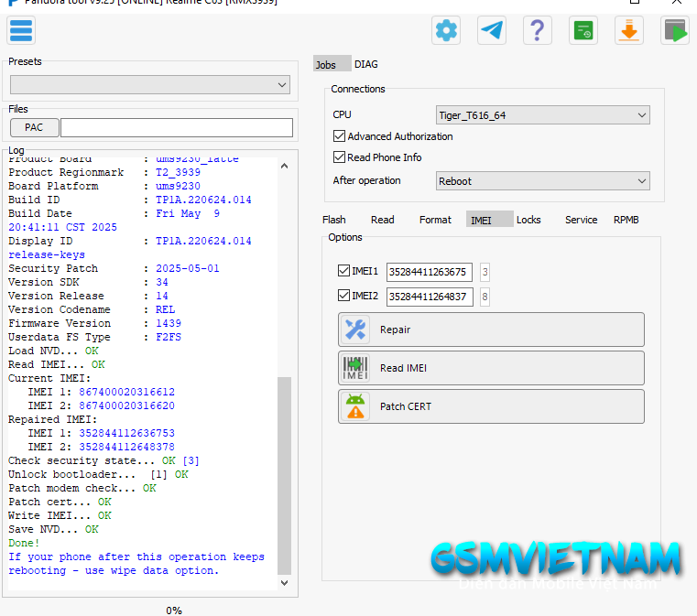Click the PAC file button
697x616 pixels.
point(34,127)
